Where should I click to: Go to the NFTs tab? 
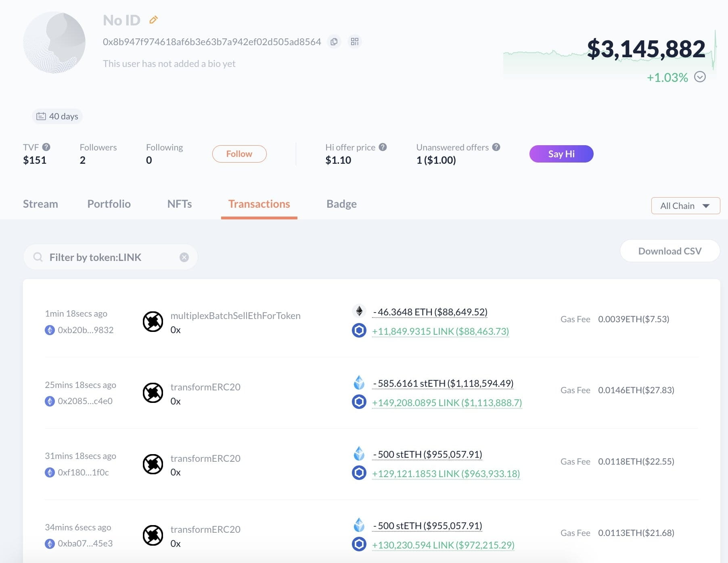[180, 204]
